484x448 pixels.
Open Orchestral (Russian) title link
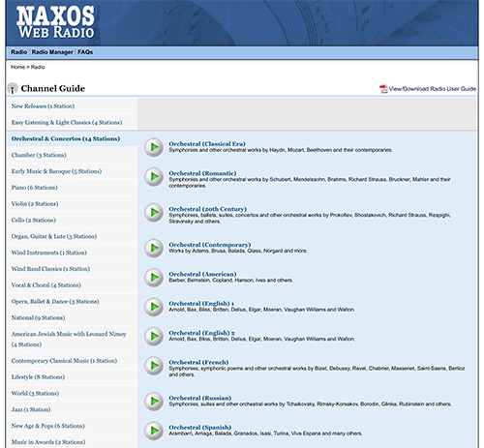[200, 398]
